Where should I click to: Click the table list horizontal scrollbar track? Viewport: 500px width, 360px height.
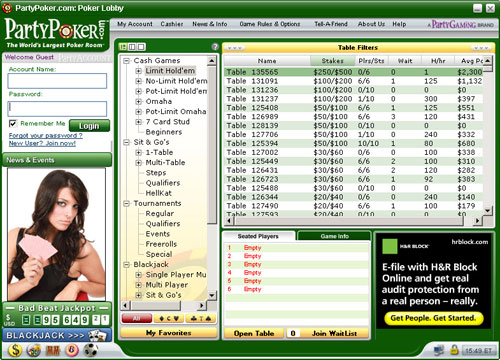(353, 220)
